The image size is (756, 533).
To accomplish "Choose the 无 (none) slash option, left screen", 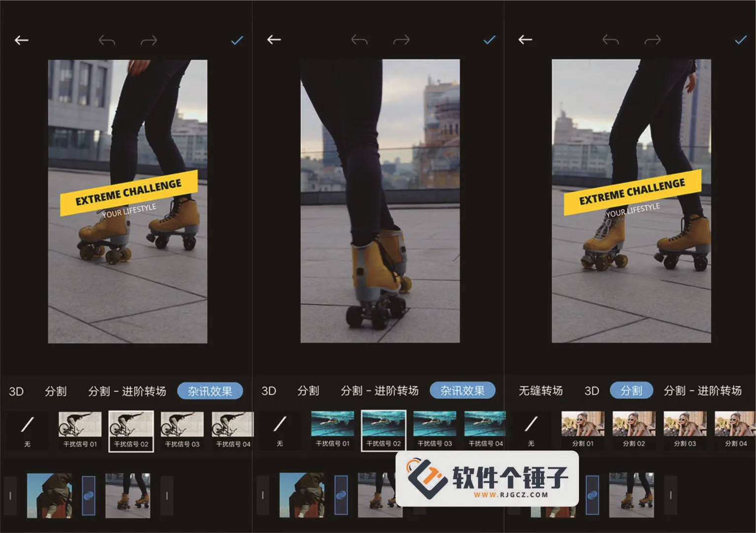I will 28,430.
